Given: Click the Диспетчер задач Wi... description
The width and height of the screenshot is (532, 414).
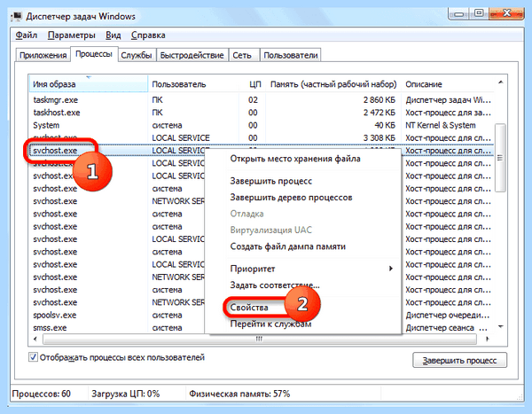Looking at the screenshot, I should coord(448,100).
